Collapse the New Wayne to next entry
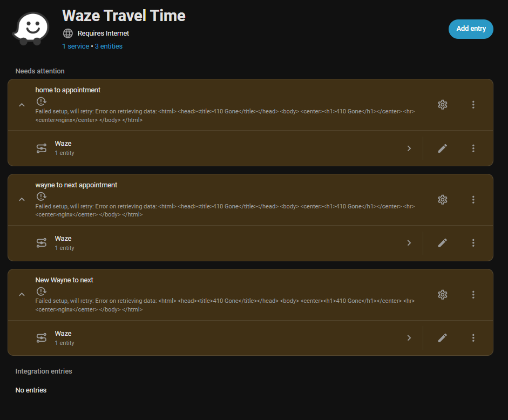Viewport: 508px width, 420px height. point(22,295)
